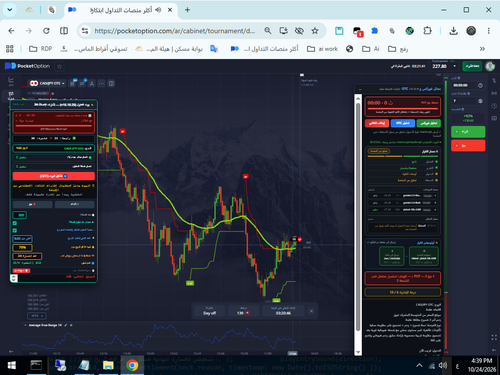Open the amount currency selector icon
Viewport: 500px width, 375px height.
(x=480, y=101)
